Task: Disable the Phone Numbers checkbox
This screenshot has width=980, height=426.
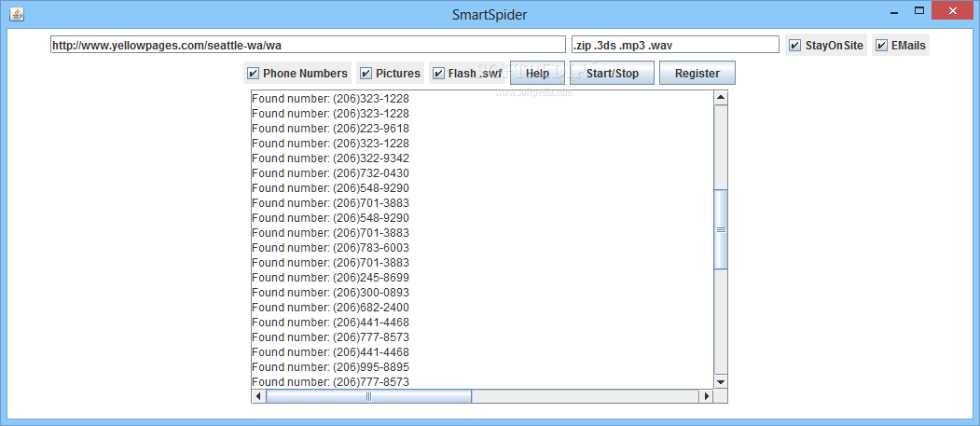Action: (x=297, y=73)
